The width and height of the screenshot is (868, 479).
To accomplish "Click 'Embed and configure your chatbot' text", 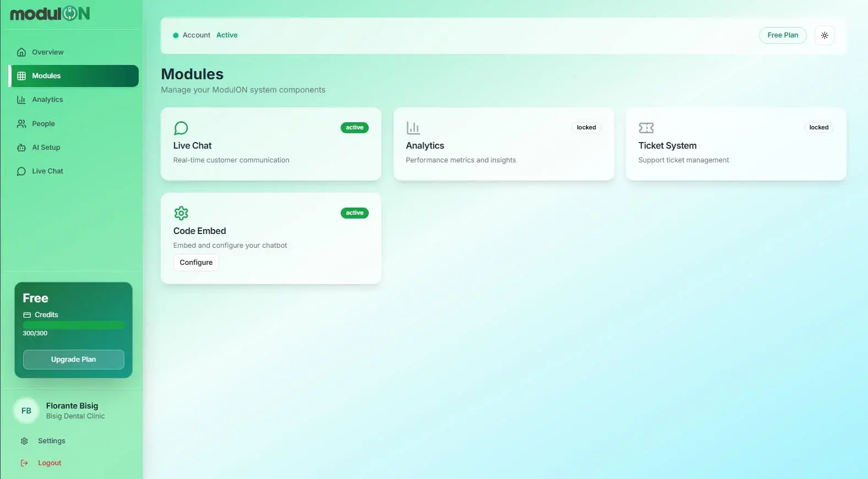I will click(x=230, y=246).
